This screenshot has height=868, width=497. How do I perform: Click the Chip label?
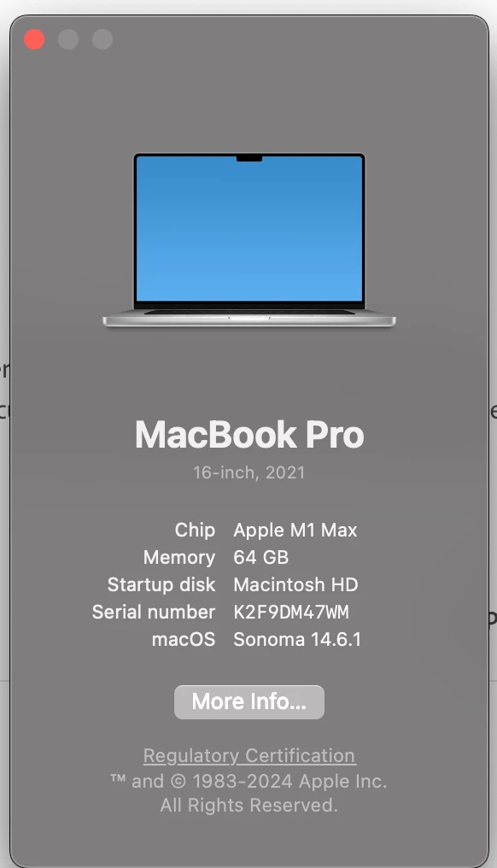[195, 531]
